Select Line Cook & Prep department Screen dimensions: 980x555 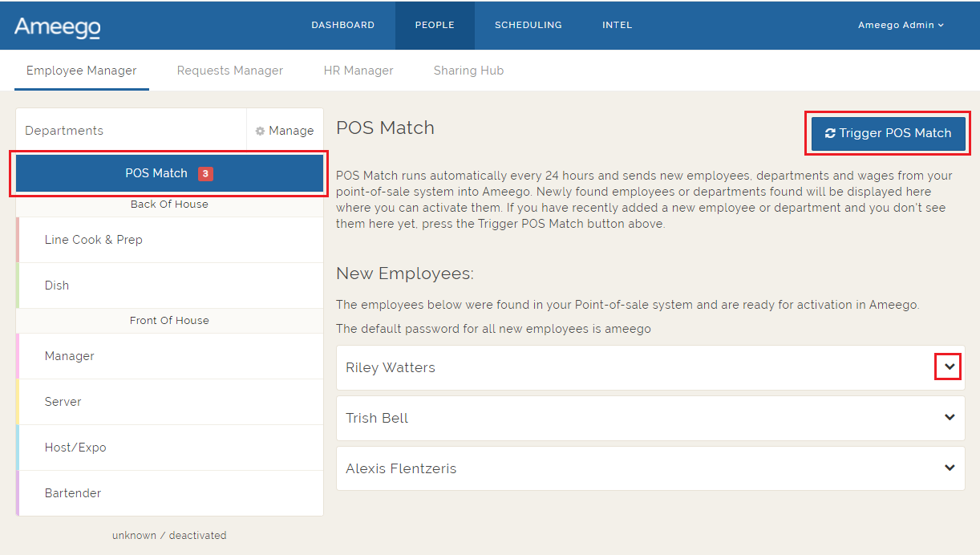(x=169, y=240)
